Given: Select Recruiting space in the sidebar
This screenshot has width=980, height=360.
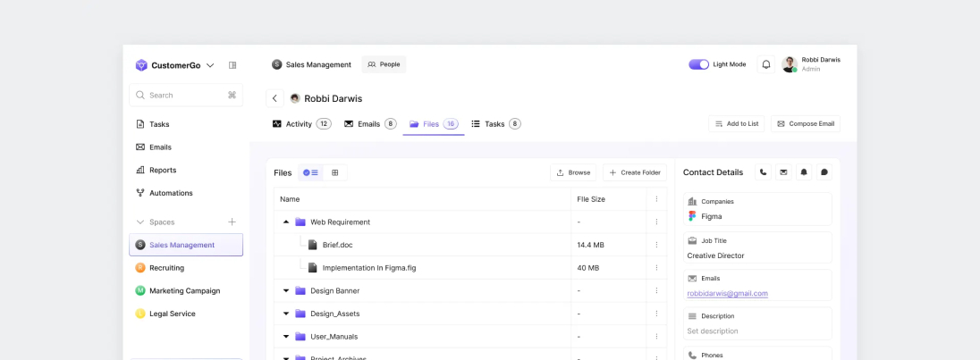Looking at the screenshot, I should [166, 268].
